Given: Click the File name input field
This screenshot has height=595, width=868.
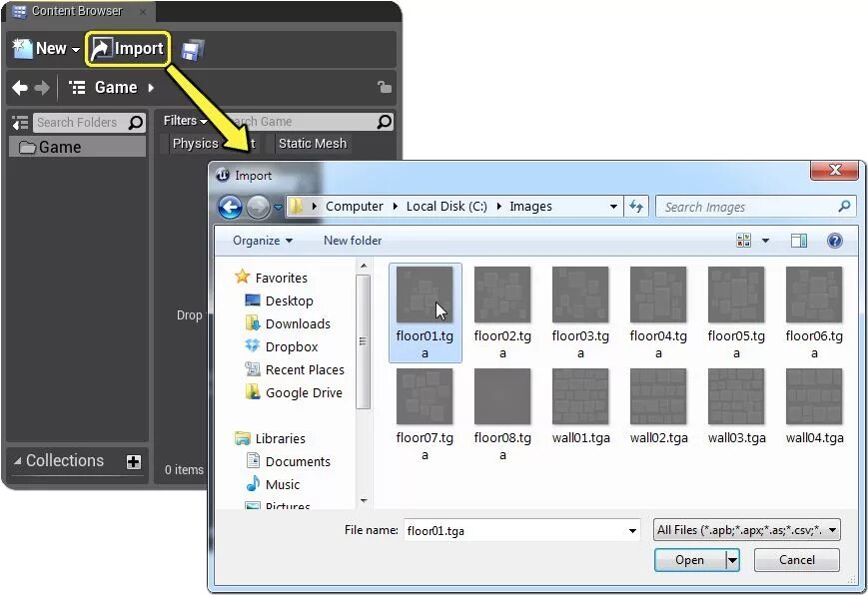Looking at the screenshot, I should [521, 530].
